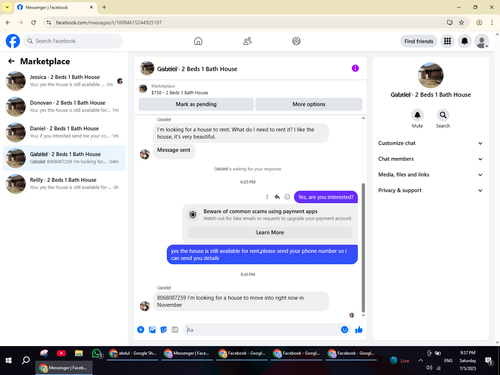Screen dimensions: 500x375
Task: Click Find friends button
Action: (x=419, y=41)
